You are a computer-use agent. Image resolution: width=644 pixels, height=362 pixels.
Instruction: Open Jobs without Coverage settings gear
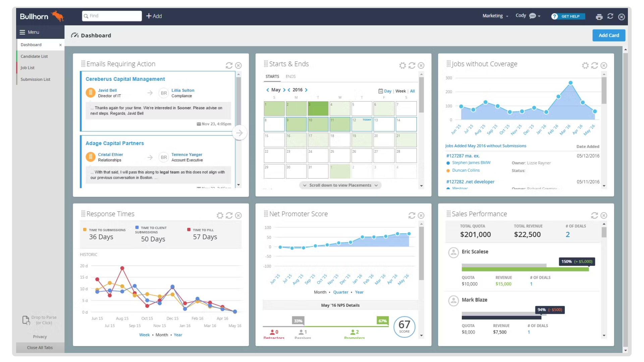pos(586,65)
